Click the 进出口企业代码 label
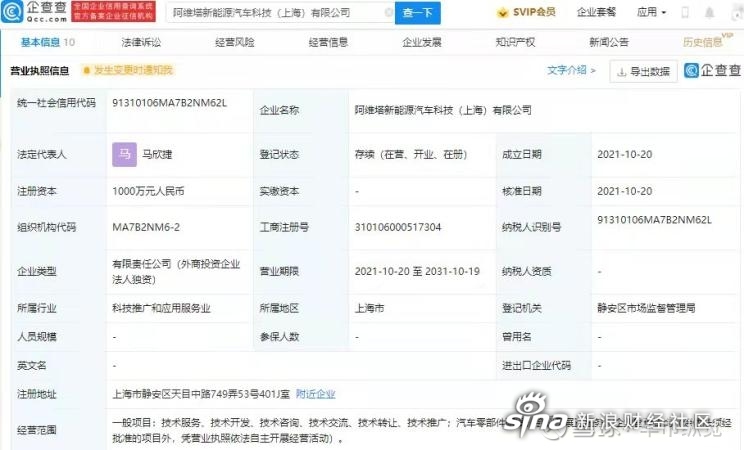The width and height of the screenshot is (744, 450). [x=536, y=366]
